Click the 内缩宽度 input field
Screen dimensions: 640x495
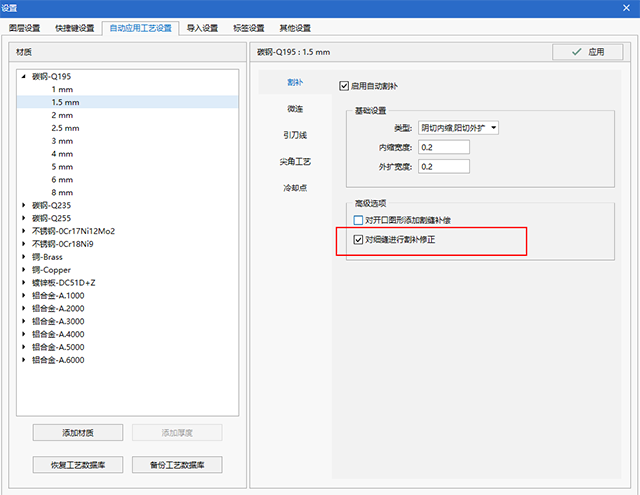[x=444, y=147]
